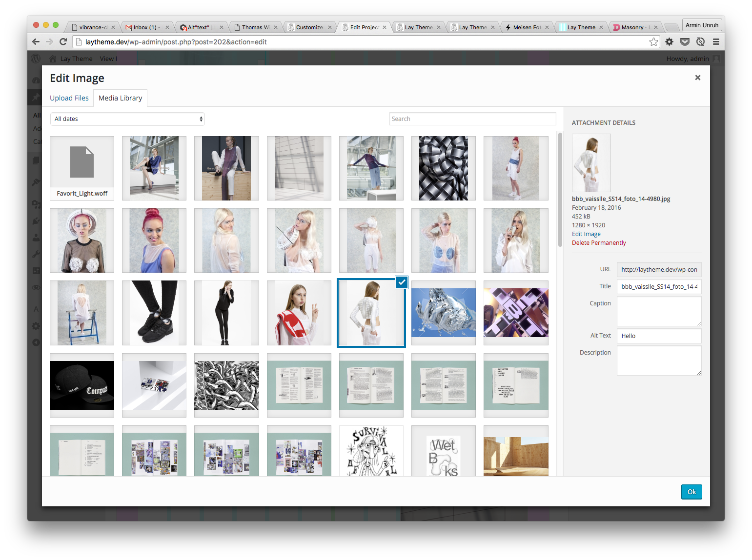Click the gear settings icon next to address bar

[x=669, y=42]
